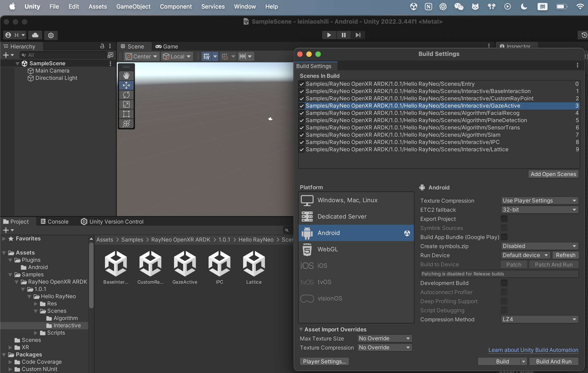
Task: Click the Pause button
Action: coord(343,35)
